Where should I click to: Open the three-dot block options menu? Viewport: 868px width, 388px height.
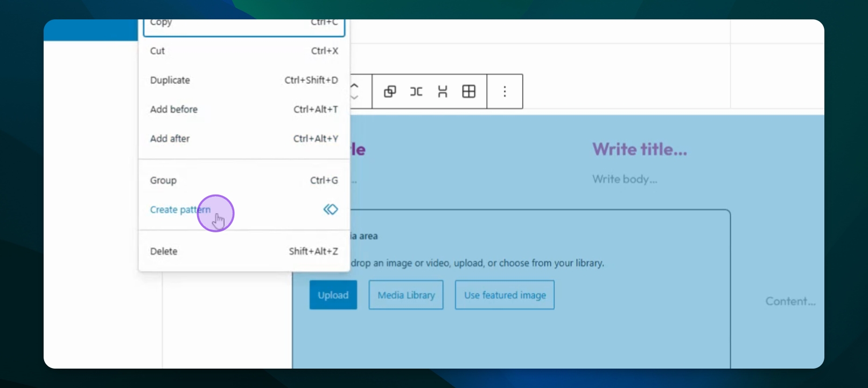(x=505, y=92)
